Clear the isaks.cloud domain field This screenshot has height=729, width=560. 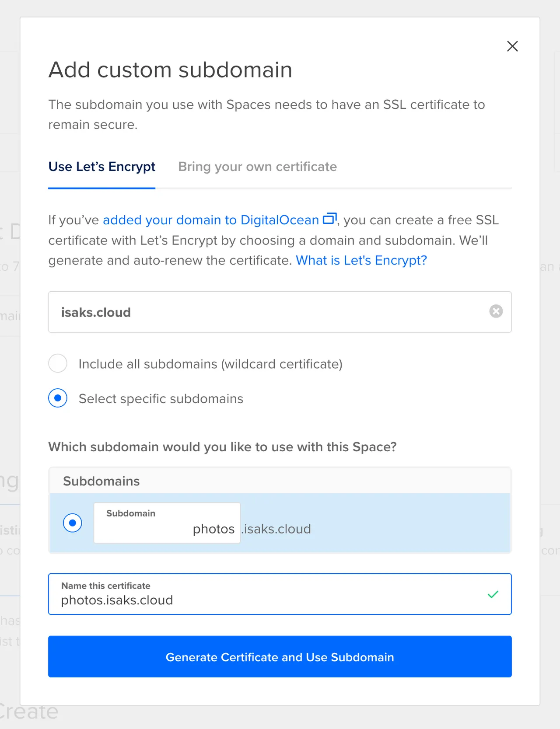coord(496,311)
